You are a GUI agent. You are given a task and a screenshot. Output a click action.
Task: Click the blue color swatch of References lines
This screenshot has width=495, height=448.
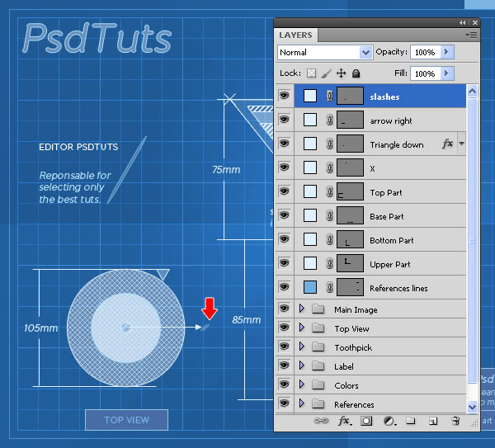310,287
